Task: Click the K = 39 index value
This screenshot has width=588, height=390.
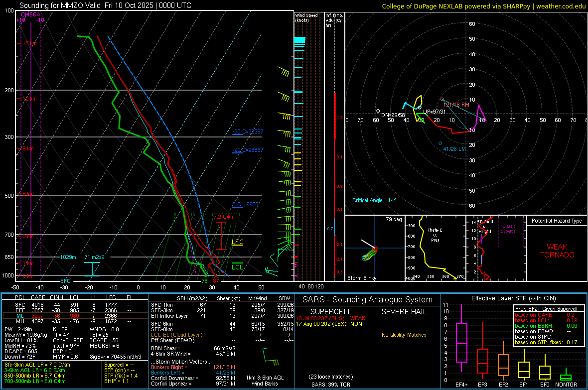Action: tap(60, 329)
